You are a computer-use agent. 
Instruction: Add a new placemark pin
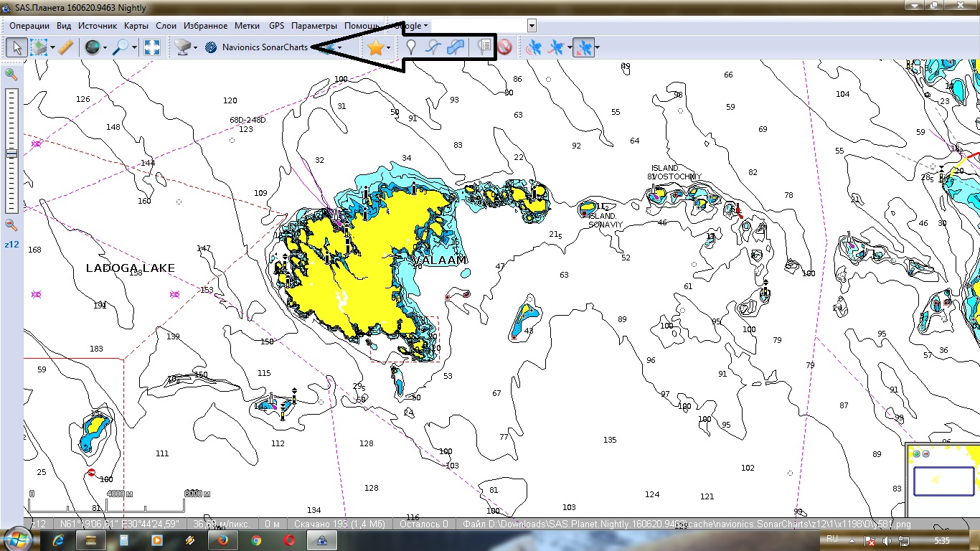pyautogui.click(x=411, y=47)
